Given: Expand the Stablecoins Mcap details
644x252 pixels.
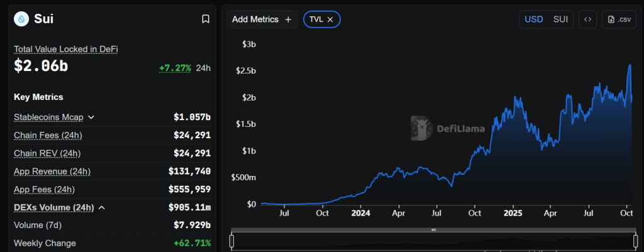Looking at the screenshot, I should tap(91, 117).
